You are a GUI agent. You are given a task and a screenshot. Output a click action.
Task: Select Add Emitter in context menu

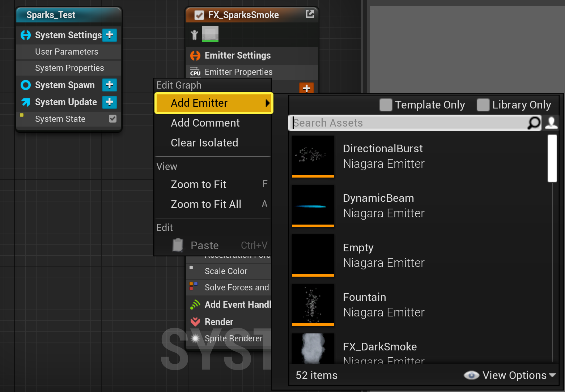(x=214, y=103)
